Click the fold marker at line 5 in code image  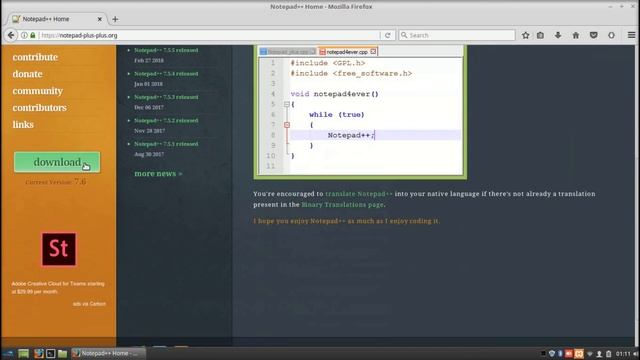(287, 104)
